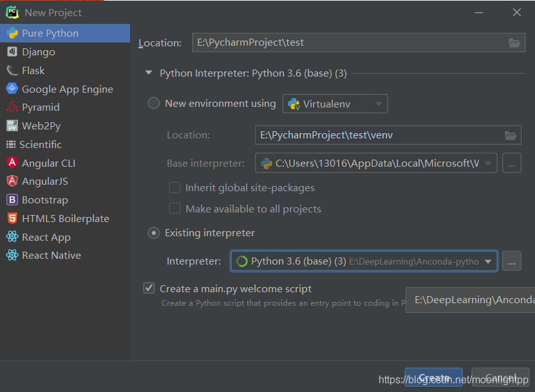Browse folder for venv Location field
Viewport: 535px width, 392px height.
point(511,135)
